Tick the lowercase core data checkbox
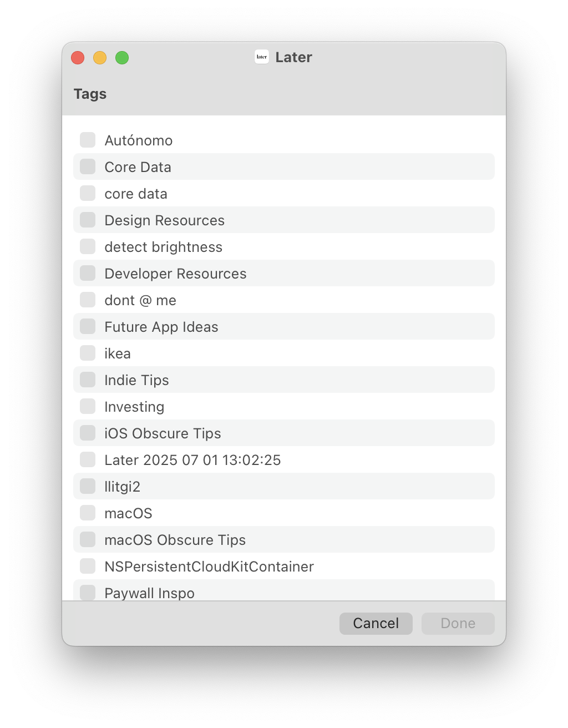 [88, 193]
